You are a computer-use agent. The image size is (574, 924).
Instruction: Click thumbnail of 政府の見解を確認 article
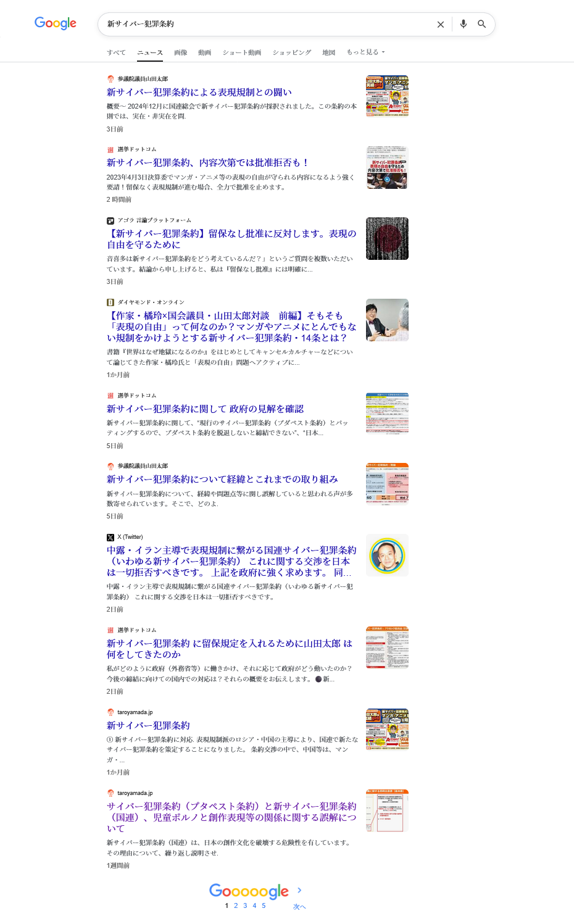click(387, 414)
